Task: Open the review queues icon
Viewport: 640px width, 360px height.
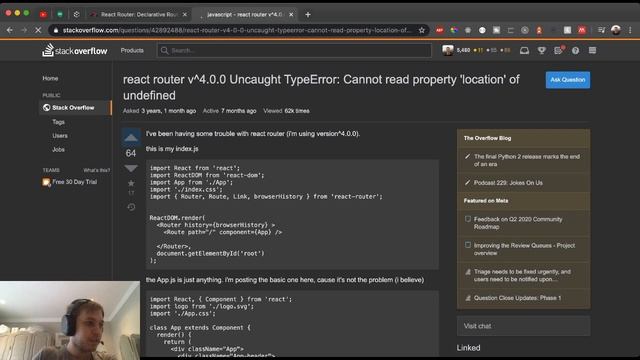Action: point(558,50)
